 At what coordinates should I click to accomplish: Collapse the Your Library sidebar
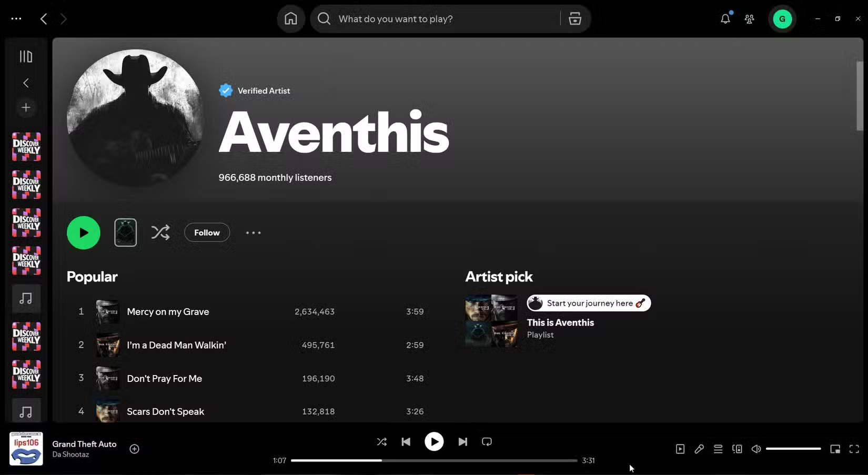(x=25, y=56)
